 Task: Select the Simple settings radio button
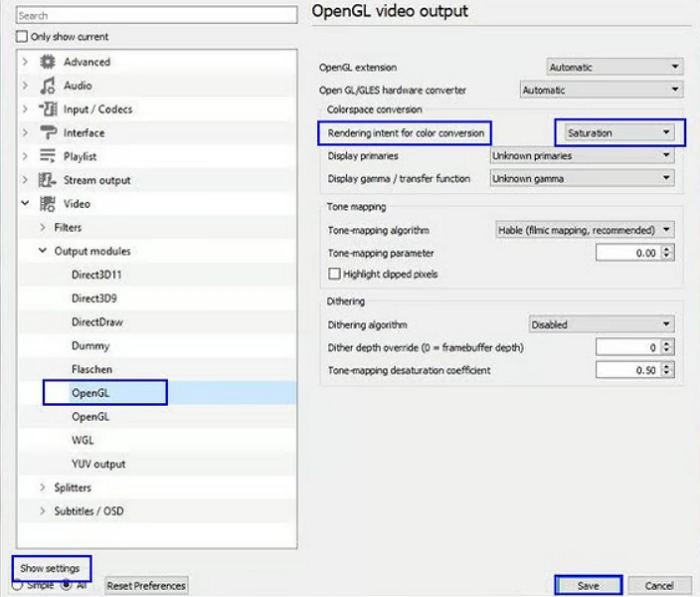click(17, 585)
